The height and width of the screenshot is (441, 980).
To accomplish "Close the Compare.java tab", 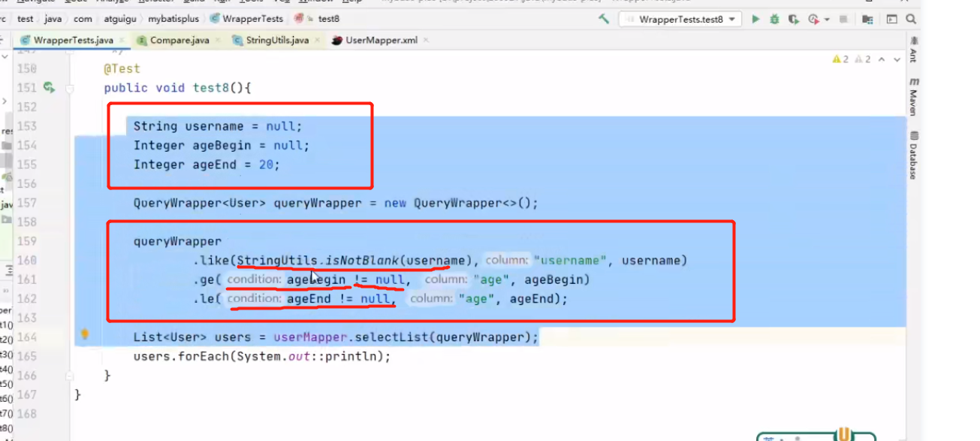I will pyautogui.click(x=216, y=41).
